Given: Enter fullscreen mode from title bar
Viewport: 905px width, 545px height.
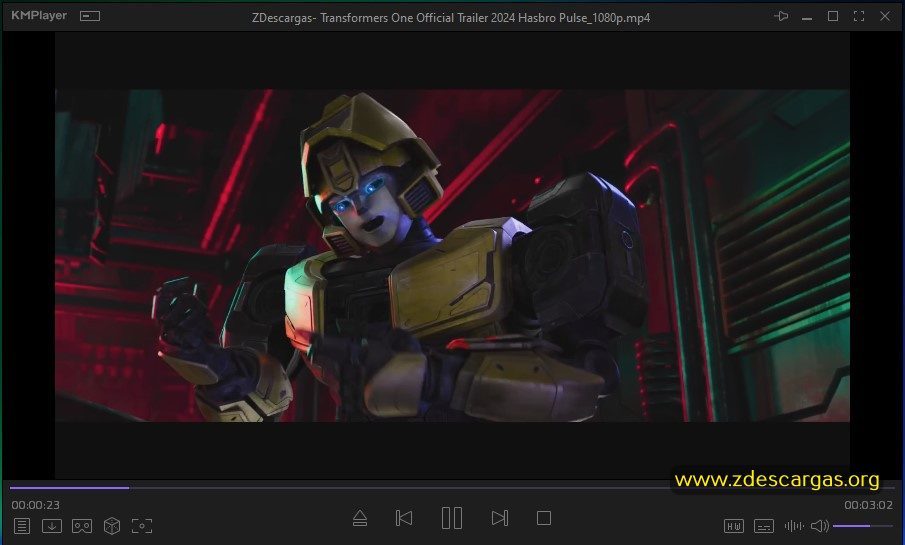Looking at the screenshot, I should [859, 16].
